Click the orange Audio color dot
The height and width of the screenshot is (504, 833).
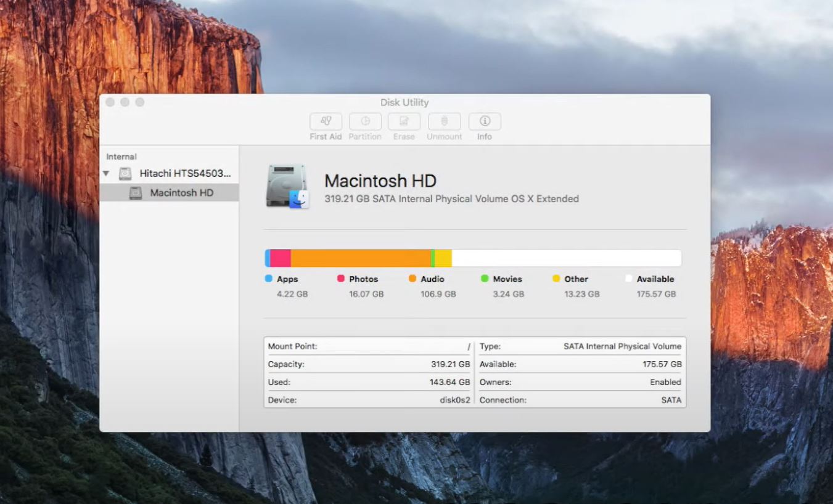pos(412,278)
